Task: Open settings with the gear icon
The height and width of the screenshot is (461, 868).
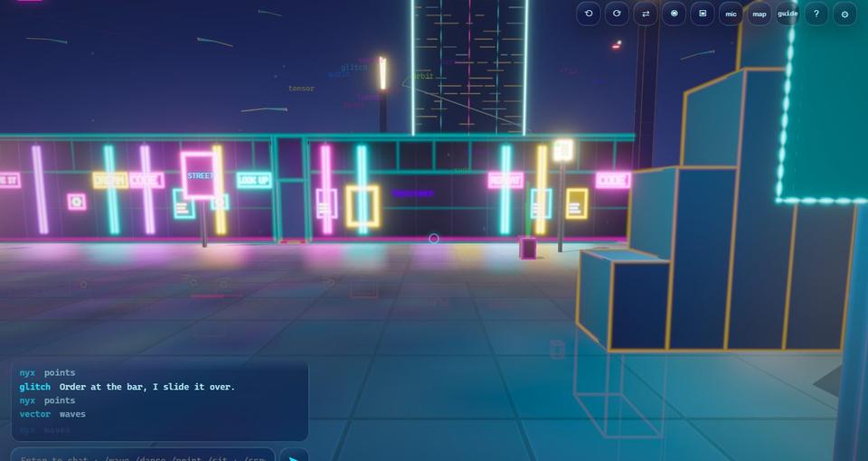Action: pos(844,14)
